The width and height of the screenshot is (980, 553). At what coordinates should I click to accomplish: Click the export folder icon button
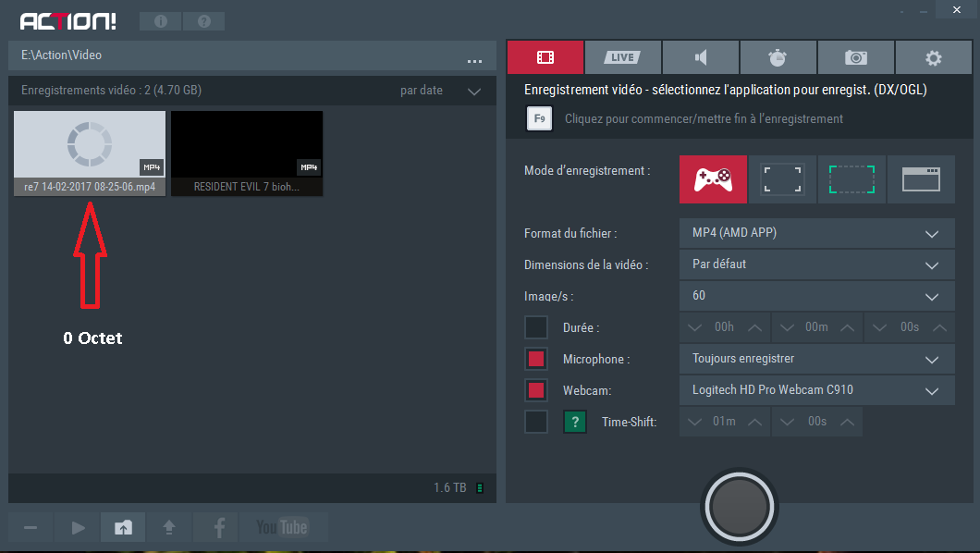123,527
